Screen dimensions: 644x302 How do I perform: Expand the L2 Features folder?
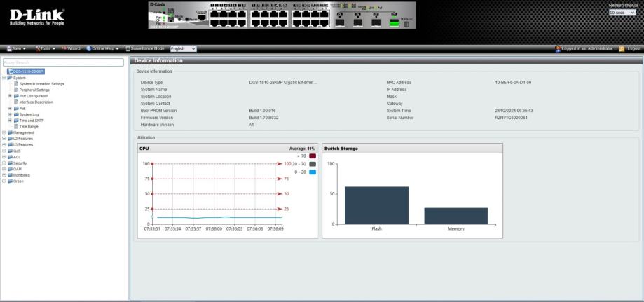pyautogui.click(x=4, y=139)
